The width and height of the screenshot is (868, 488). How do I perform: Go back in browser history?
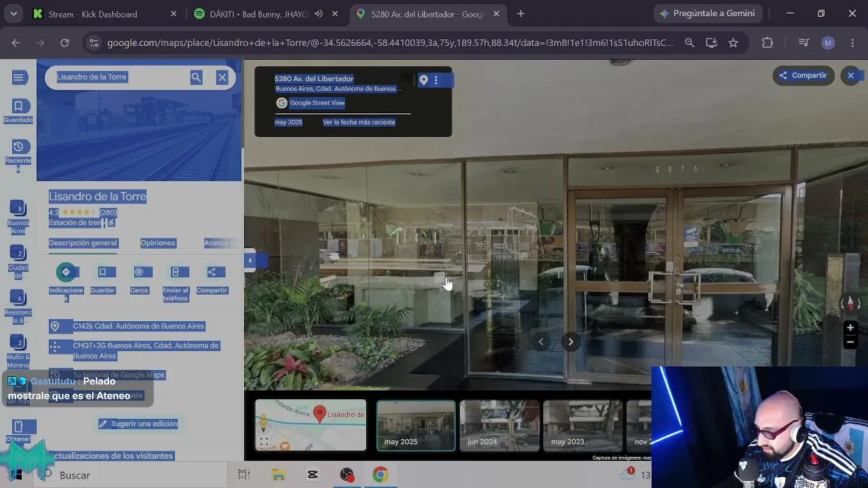pyautogui.click(x=16, y=43)
